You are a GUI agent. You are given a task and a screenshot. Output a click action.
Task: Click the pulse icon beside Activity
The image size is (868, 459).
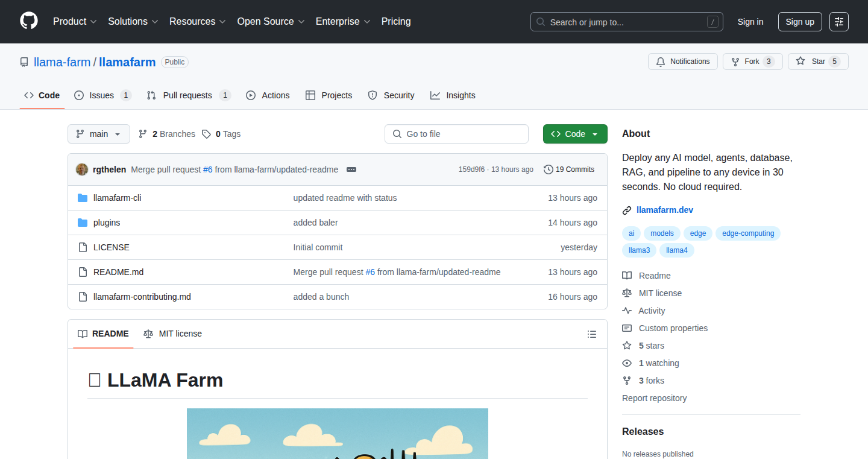(627, 311)
